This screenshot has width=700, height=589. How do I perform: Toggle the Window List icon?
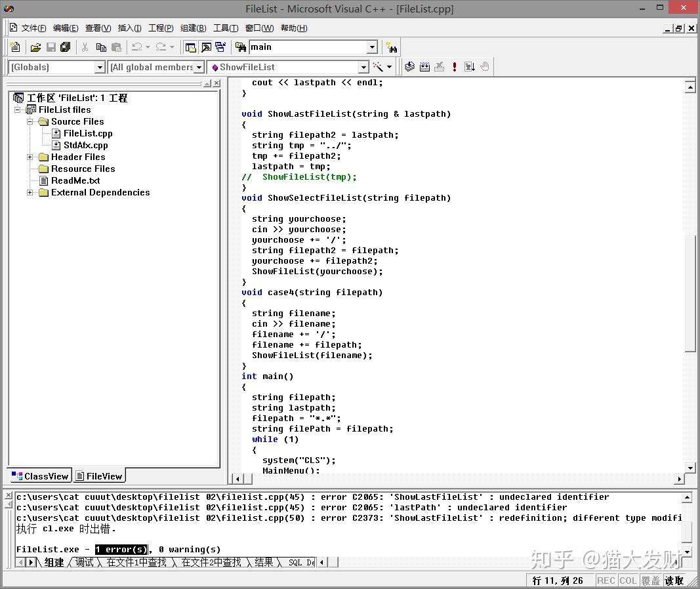click(x=220, y=47)
